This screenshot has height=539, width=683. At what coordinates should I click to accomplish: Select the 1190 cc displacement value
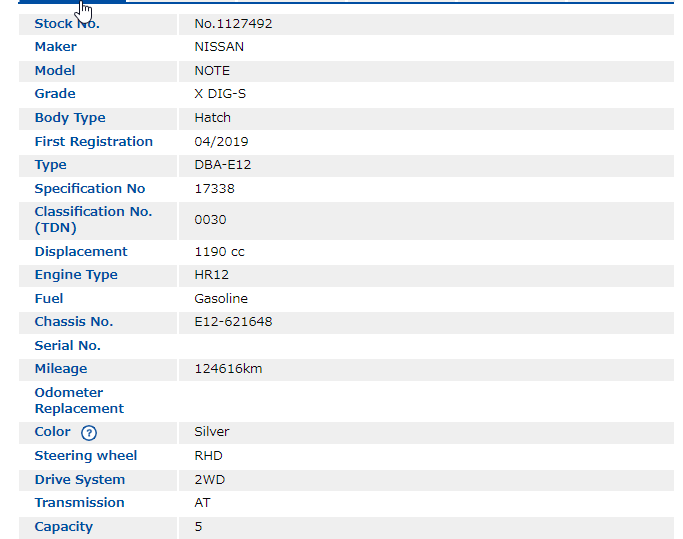coord(219,252)
